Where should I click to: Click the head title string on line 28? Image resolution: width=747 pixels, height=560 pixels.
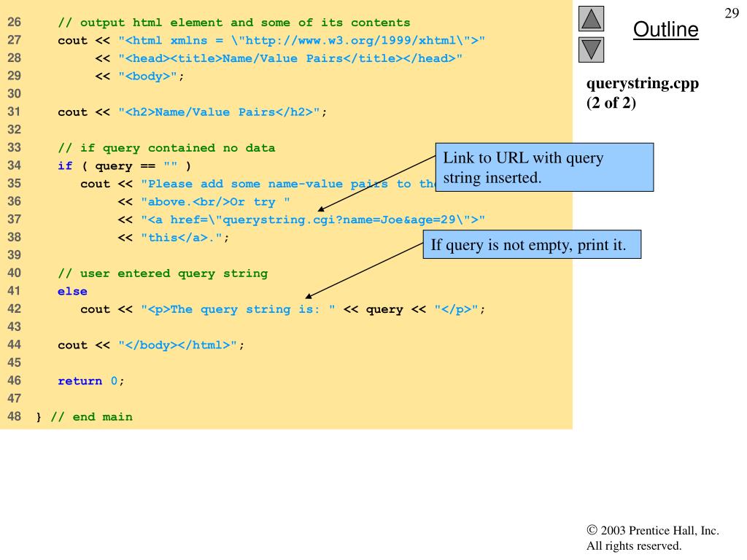(290, 58)
